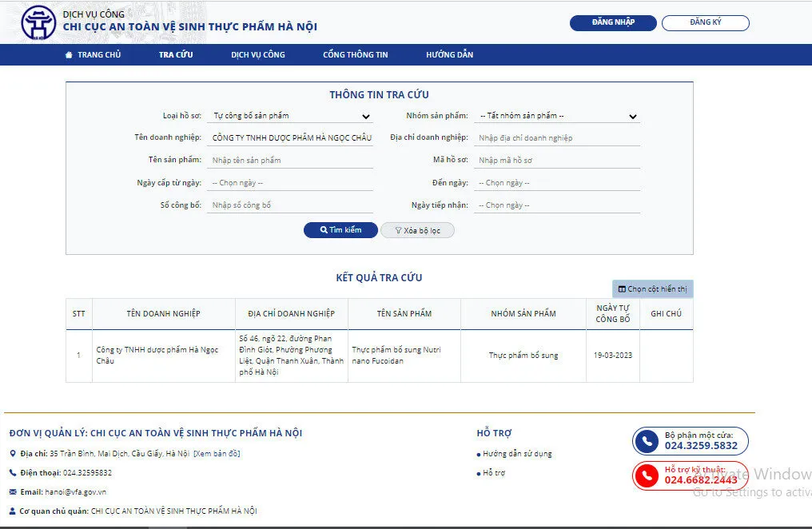Click the Xóa bộ lọc button
This screenshot has height=529, width=812.
tap(417, 230)
